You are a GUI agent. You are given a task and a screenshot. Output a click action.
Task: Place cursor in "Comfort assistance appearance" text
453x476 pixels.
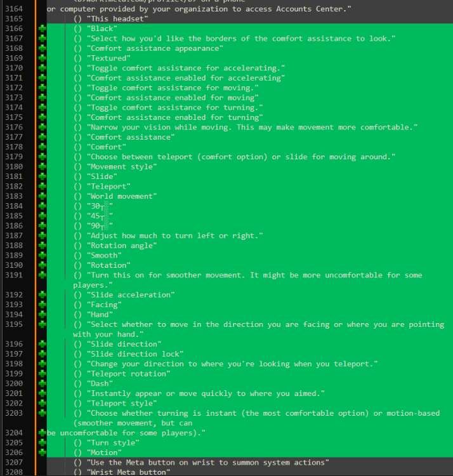point(155,48)
